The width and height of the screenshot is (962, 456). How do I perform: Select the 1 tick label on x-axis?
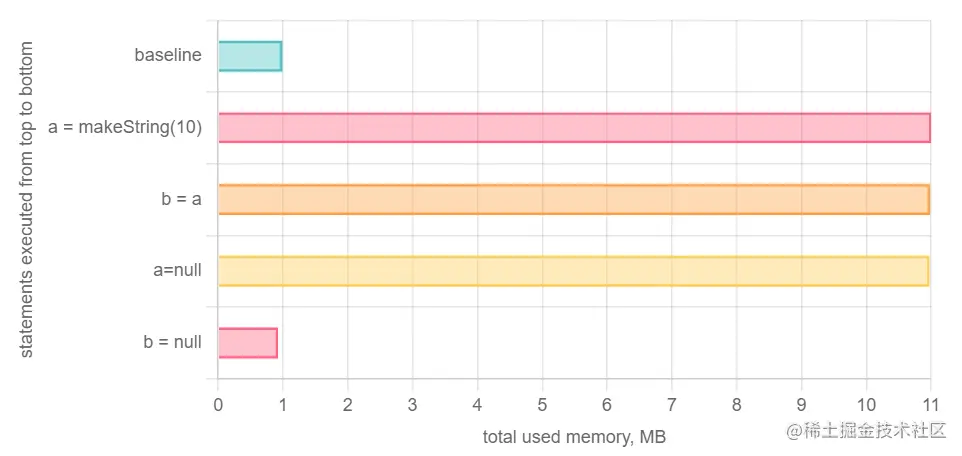(283, 405)
